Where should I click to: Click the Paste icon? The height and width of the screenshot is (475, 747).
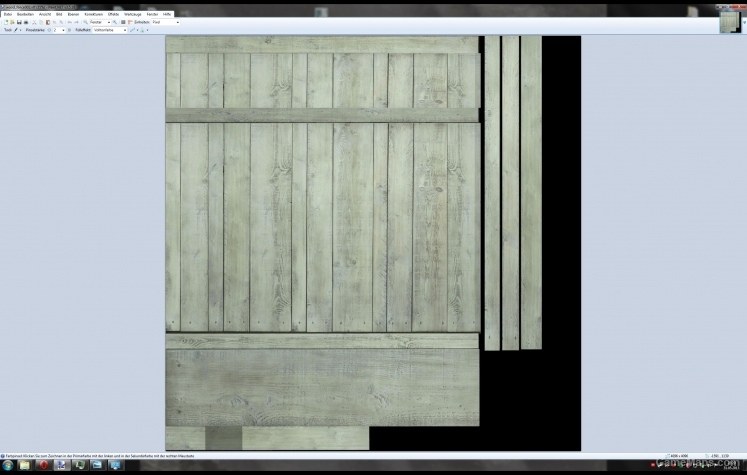48,22
